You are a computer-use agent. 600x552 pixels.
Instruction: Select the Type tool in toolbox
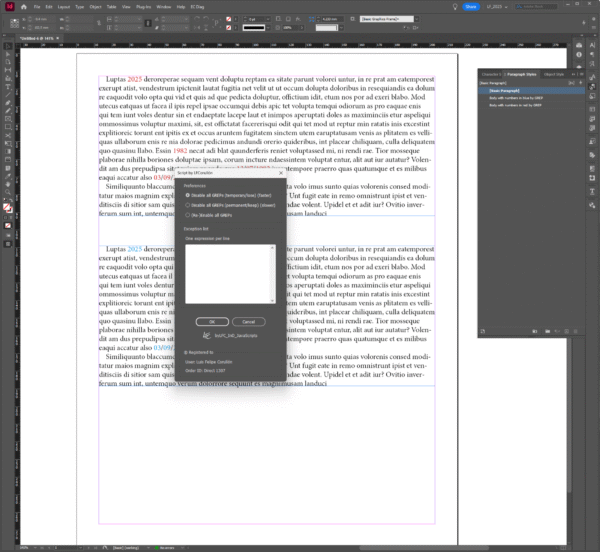[x=8, y=87]
